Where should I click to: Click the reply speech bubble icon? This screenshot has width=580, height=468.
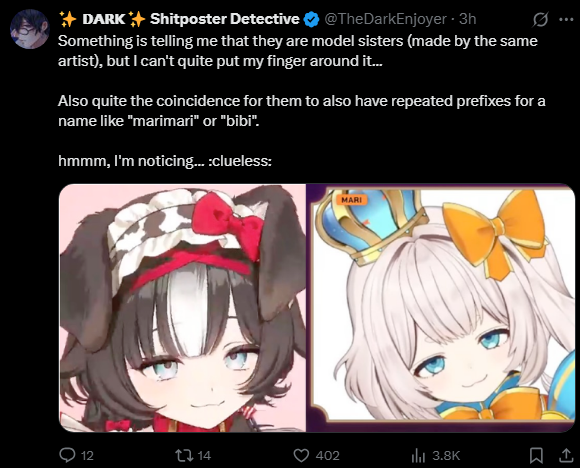click(x=67, y=455)
